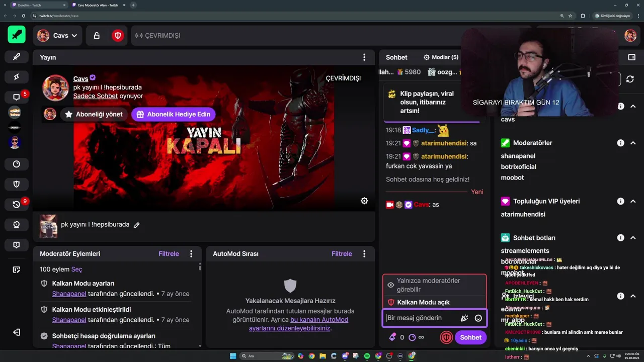
Task: Click the exit icon at sidebar bottom
Action: pyautogui.click(x=16, y=332)
